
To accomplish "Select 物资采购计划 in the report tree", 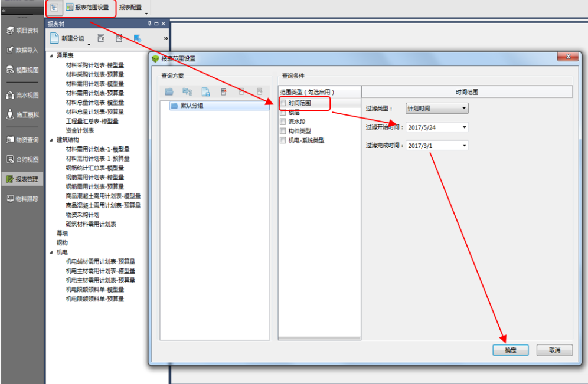I will point(83,215).
